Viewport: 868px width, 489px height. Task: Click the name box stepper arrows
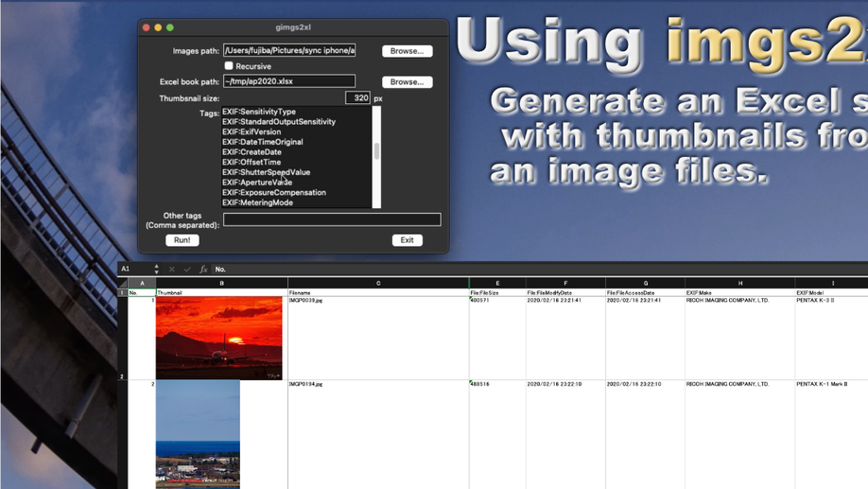tap(157, 270)
